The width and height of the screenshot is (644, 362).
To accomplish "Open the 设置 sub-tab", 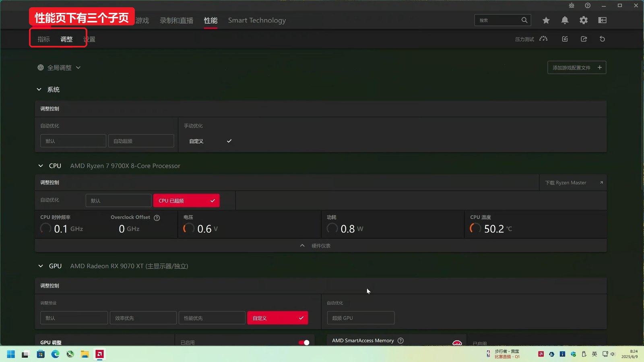I will pos(89,39).
